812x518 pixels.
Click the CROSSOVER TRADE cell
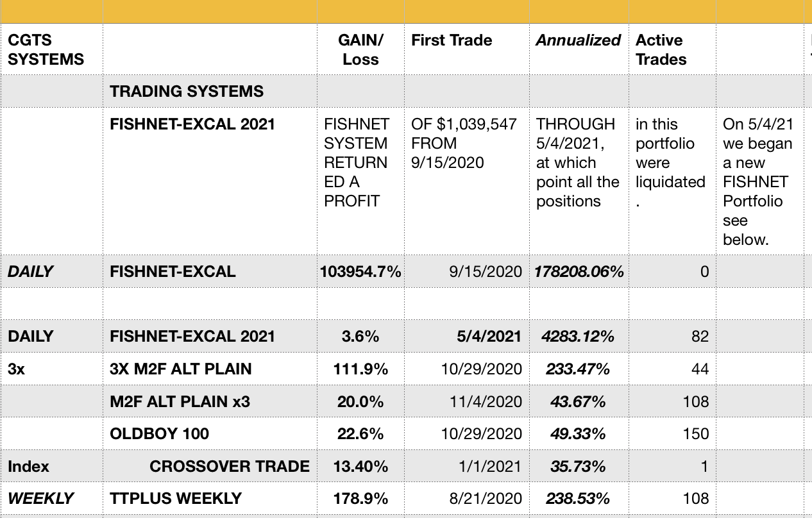(210, 466)
